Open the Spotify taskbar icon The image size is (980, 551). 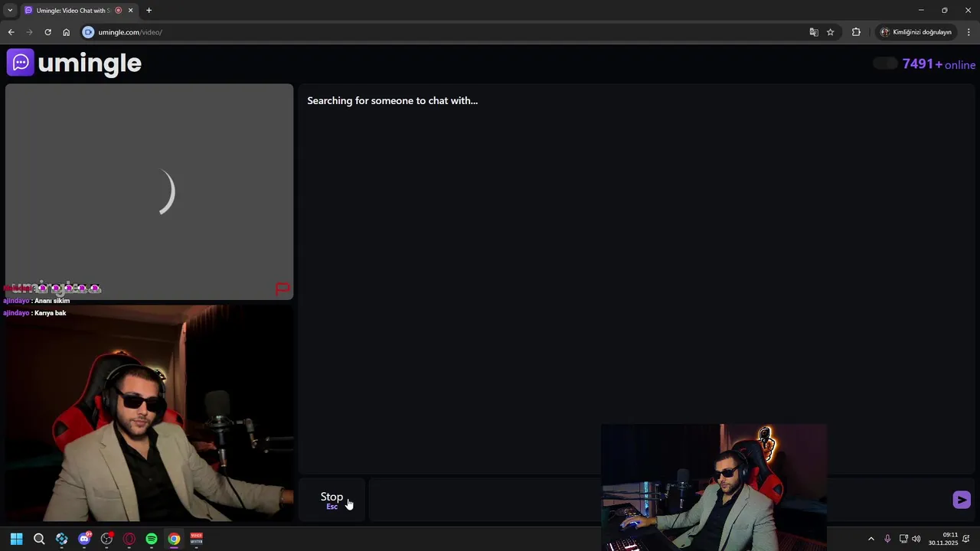coord(152,539)
